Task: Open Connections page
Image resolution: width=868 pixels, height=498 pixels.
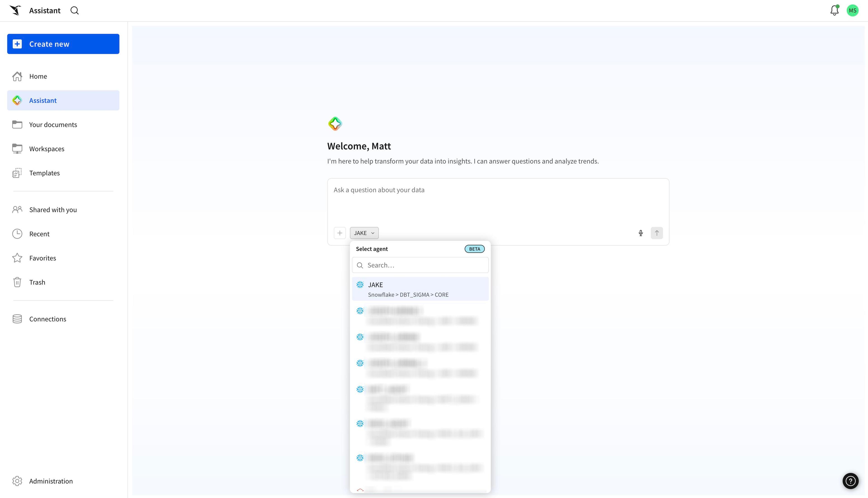Action: (63, 319)
